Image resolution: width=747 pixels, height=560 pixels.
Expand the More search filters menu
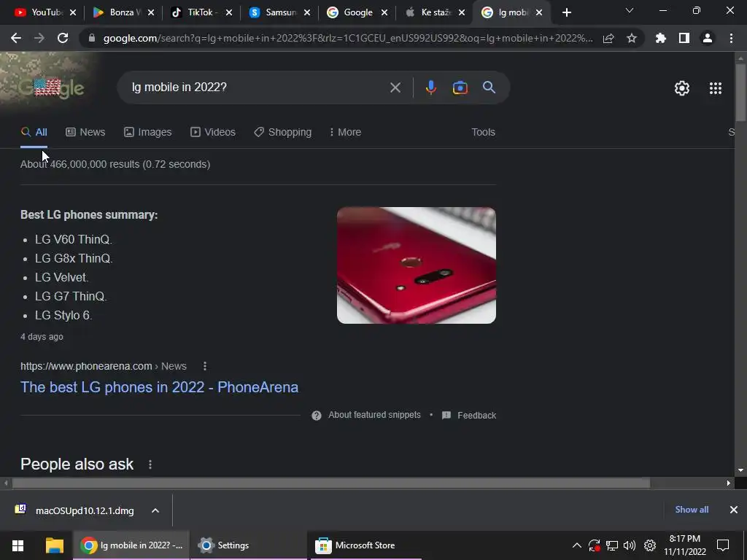pyautogui.click(x=345, y=133)
